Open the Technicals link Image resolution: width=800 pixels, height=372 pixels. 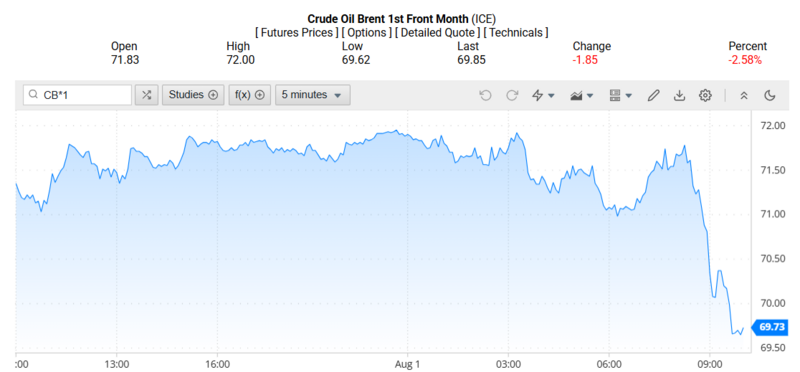point(516,33)
